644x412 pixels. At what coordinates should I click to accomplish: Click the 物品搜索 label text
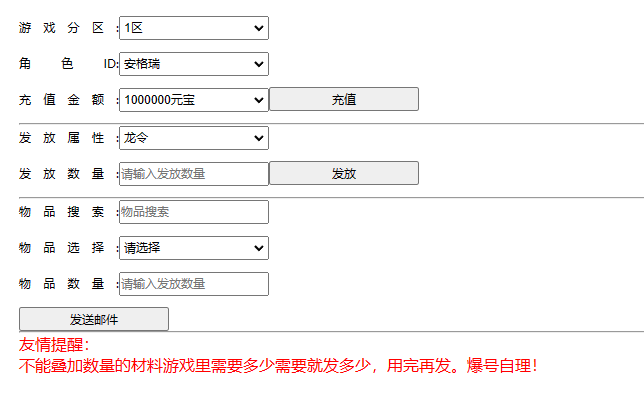[x=62, y=212]
